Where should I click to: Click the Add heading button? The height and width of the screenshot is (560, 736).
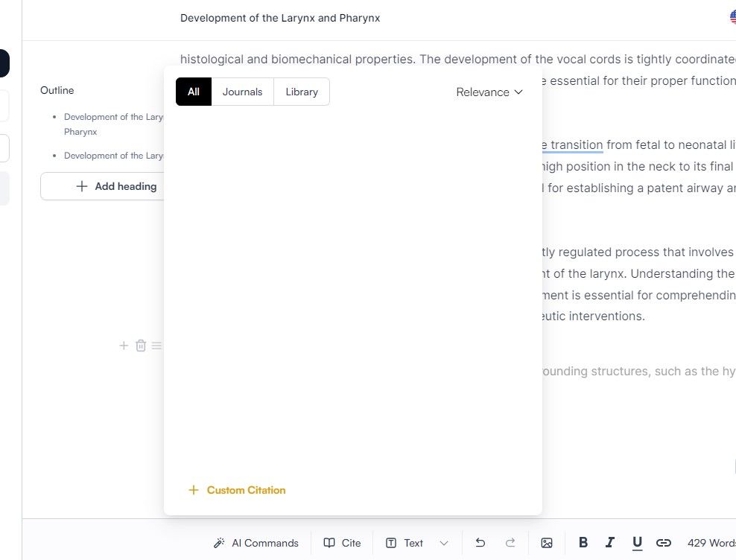click(x=102, y=186)
